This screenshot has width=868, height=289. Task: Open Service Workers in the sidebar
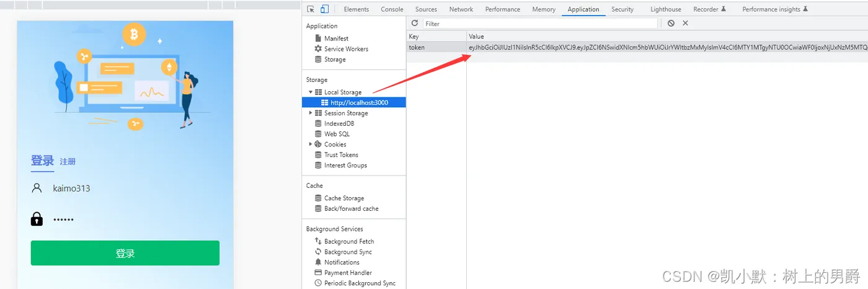(x=346, y=49)
